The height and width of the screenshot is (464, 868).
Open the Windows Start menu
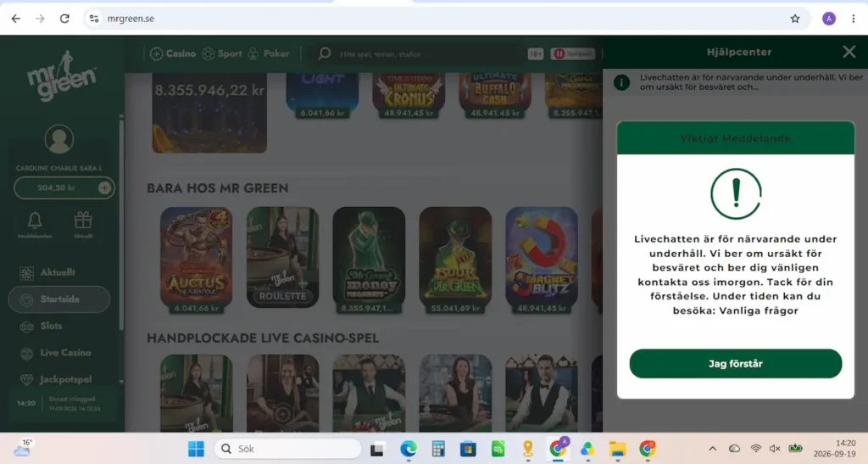click(196, 449)
